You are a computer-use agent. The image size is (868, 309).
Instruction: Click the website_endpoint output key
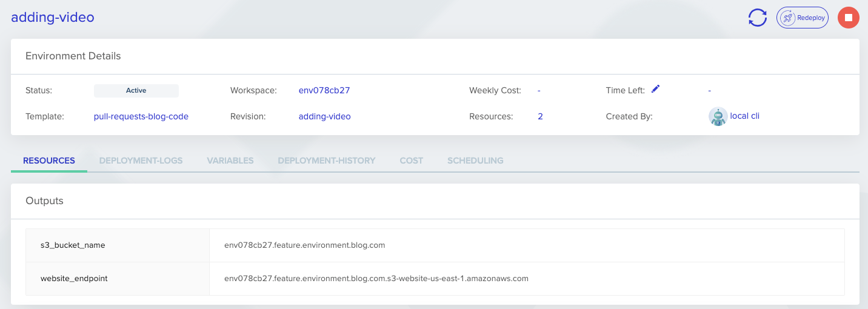(x=74, y=279)
